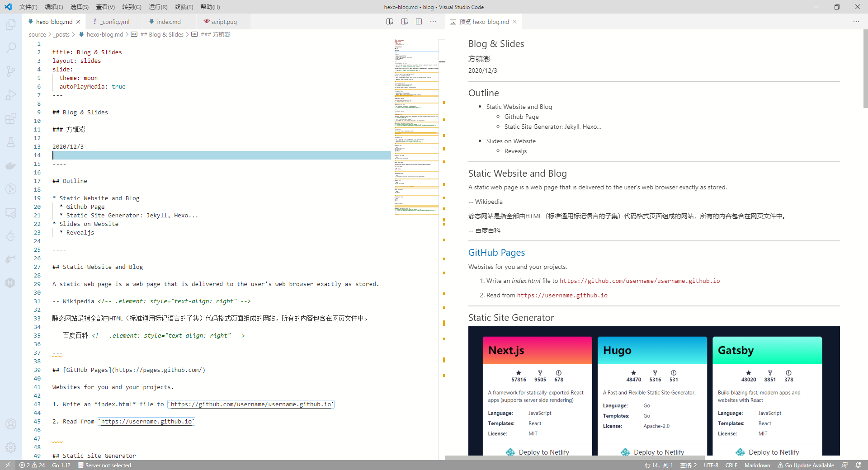Open the UTF-8 encoding selector
The image size is (868, 470).
(711, 465)
